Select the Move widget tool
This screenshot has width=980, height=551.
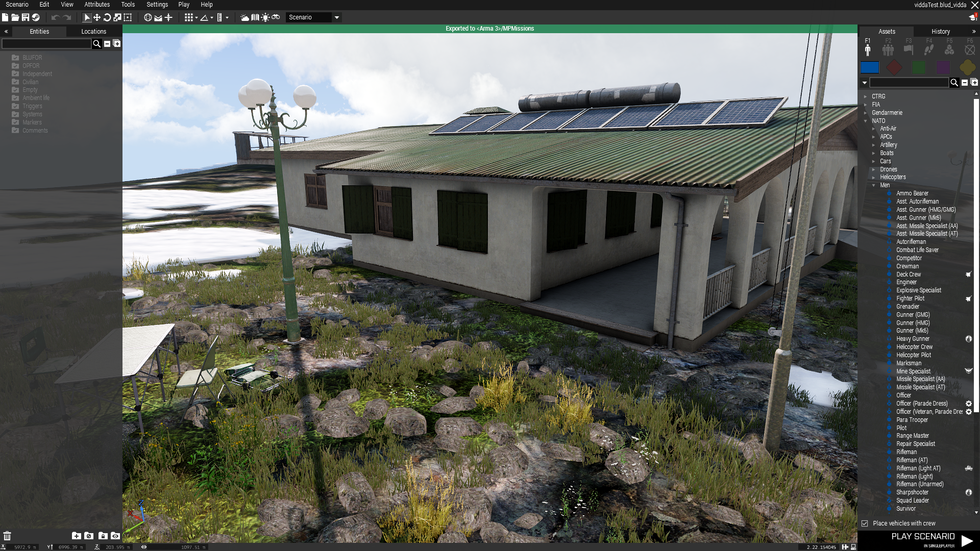click(97, 17)
